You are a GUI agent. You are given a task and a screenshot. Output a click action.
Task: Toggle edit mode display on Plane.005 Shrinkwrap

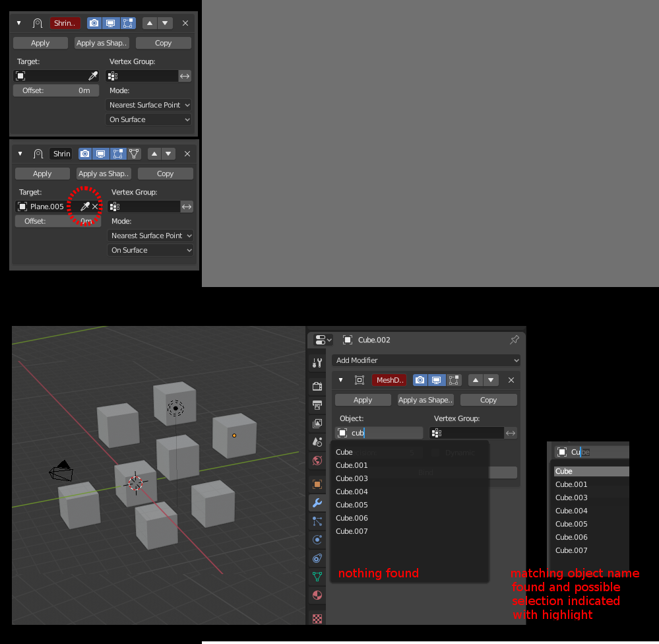coord(117,154)
